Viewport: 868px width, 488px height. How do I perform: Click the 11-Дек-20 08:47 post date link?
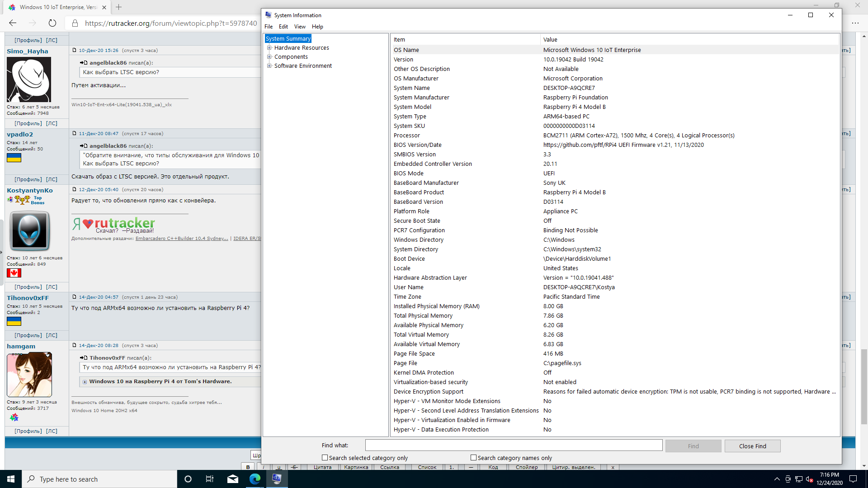(99, 133)
